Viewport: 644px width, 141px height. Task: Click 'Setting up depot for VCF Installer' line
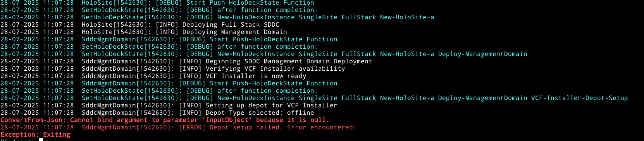(169, 105)
